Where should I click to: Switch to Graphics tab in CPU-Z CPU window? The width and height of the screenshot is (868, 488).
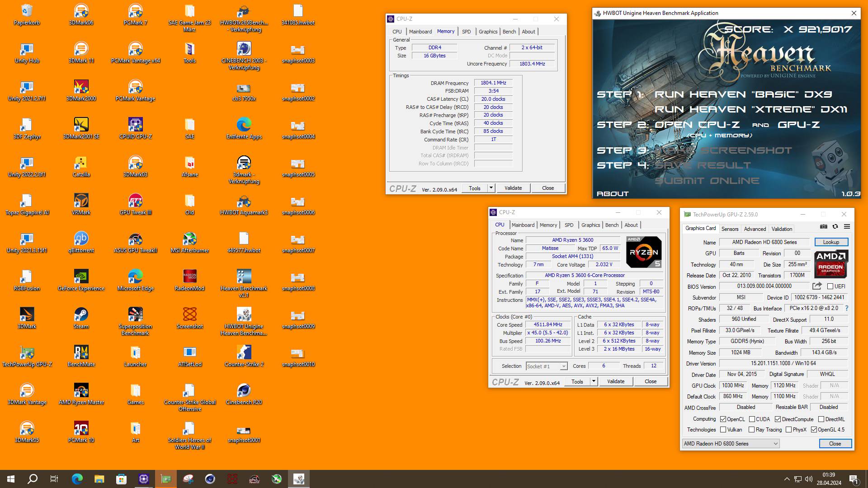[590, 225]
